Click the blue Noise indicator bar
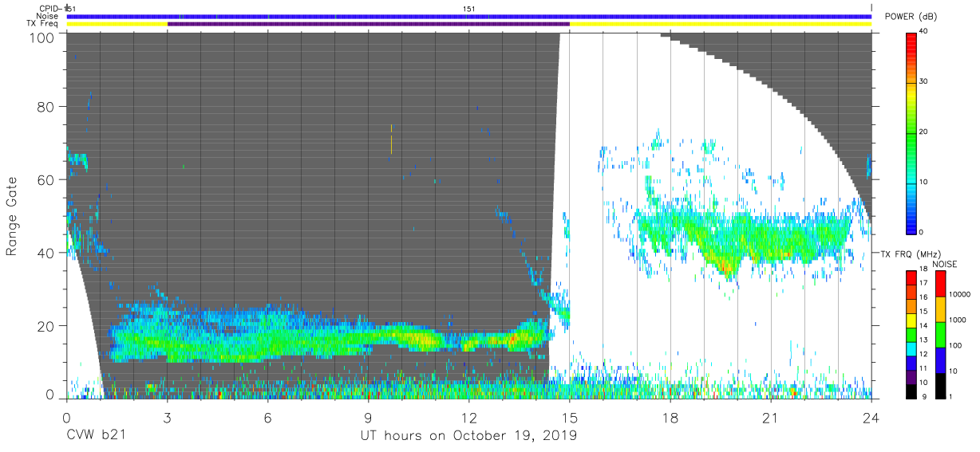 point(469,16)
